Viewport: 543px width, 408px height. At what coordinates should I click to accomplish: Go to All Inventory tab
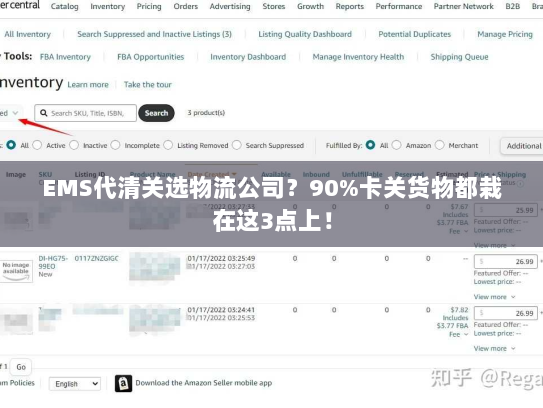(28, 34)
